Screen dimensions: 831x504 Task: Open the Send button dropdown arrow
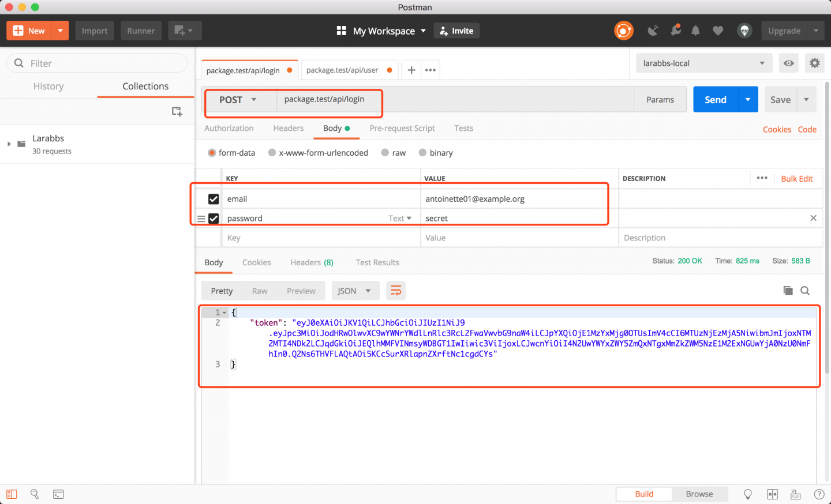click(748, 100)
